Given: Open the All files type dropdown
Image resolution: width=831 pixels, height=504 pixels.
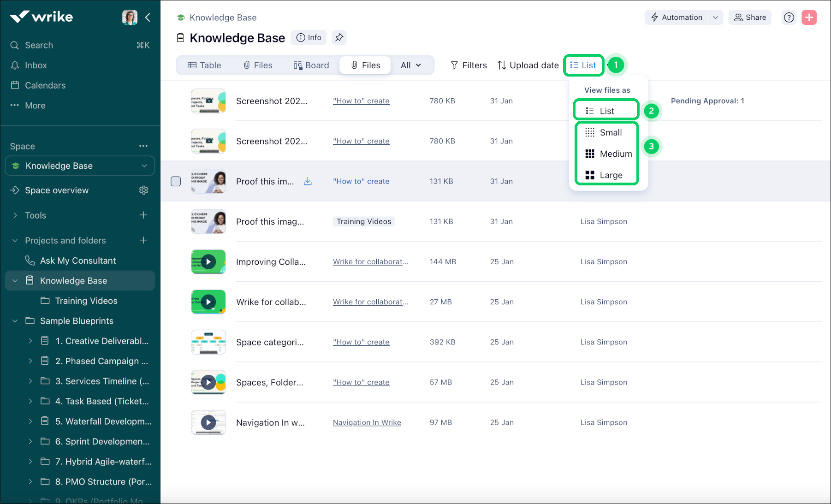Looking at the screenshot, I should [411, 65].
